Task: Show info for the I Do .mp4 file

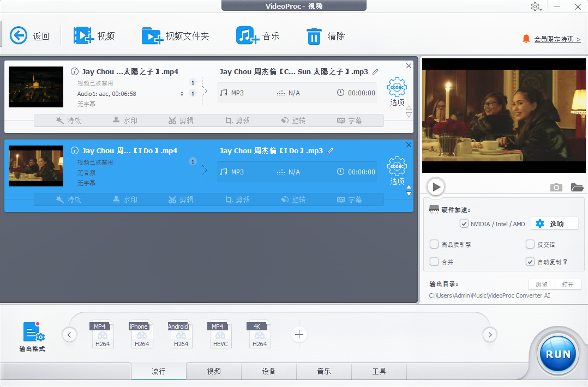Action: click(75, 150)
